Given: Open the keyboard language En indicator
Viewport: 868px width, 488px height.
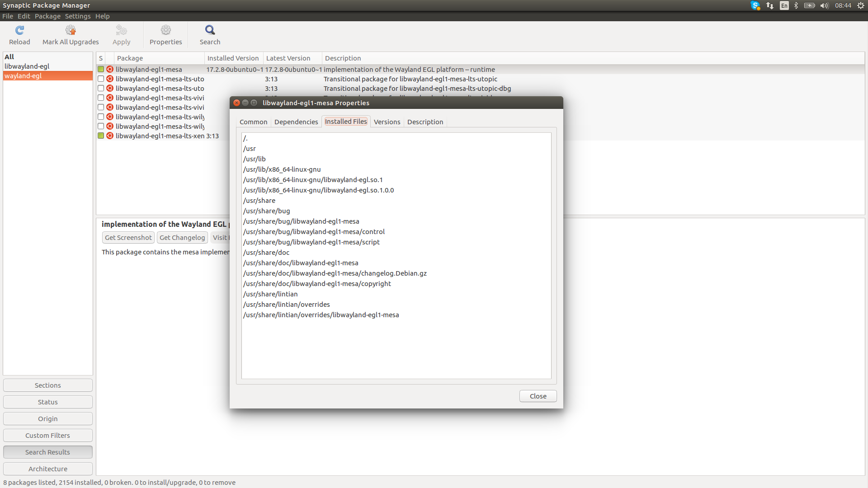Looking at the screenshot, I should point(784,5).
